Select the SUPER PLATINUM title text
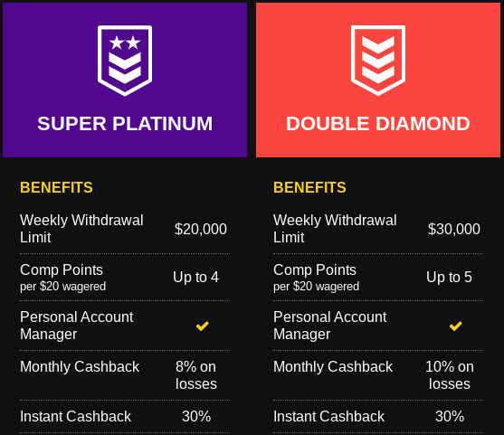The width and height of the screenshot is (504, 435). click(125, 123)
